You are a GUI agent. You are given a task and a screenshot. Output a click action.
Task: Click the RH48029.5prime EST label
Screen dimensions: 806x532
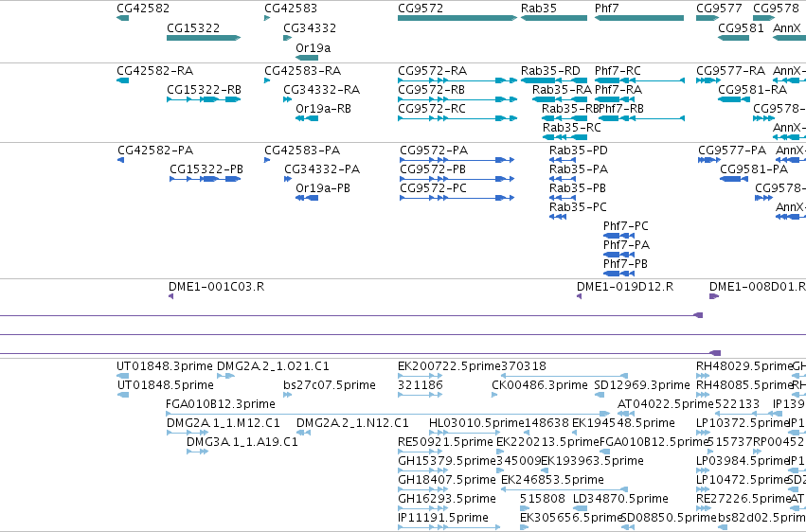click(x=743, y=365)
